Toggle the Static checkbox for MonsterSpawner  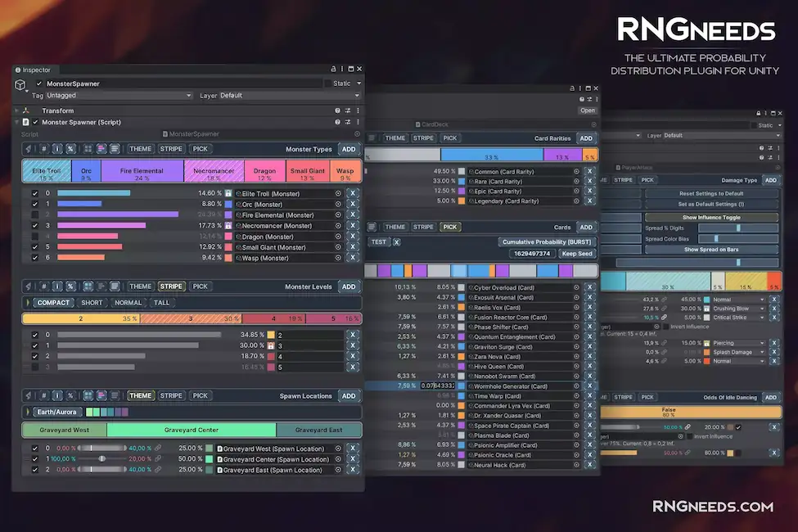pyautogui.click(x=328, y=83)
